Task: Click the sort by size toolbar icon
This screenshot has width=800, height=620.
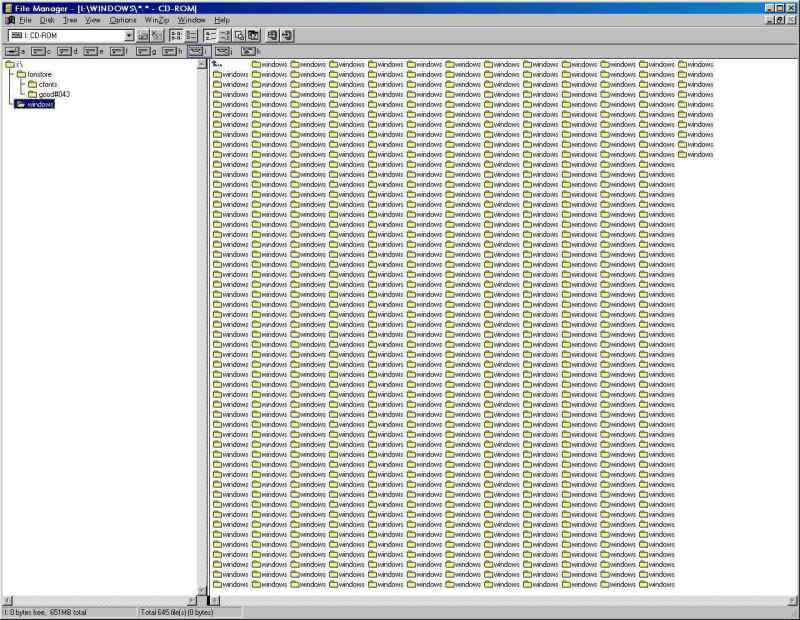Action: (239, 35)
